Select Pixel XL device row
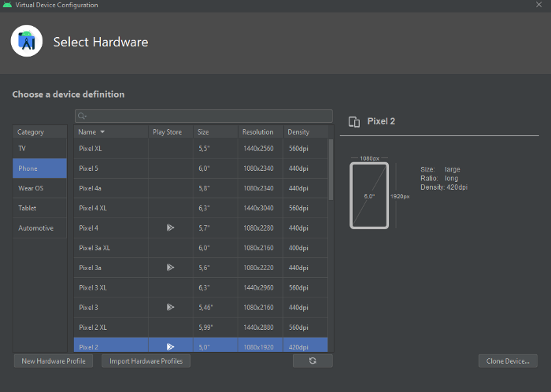The height and width of the screenshot is (392, 551). point(201,149)
